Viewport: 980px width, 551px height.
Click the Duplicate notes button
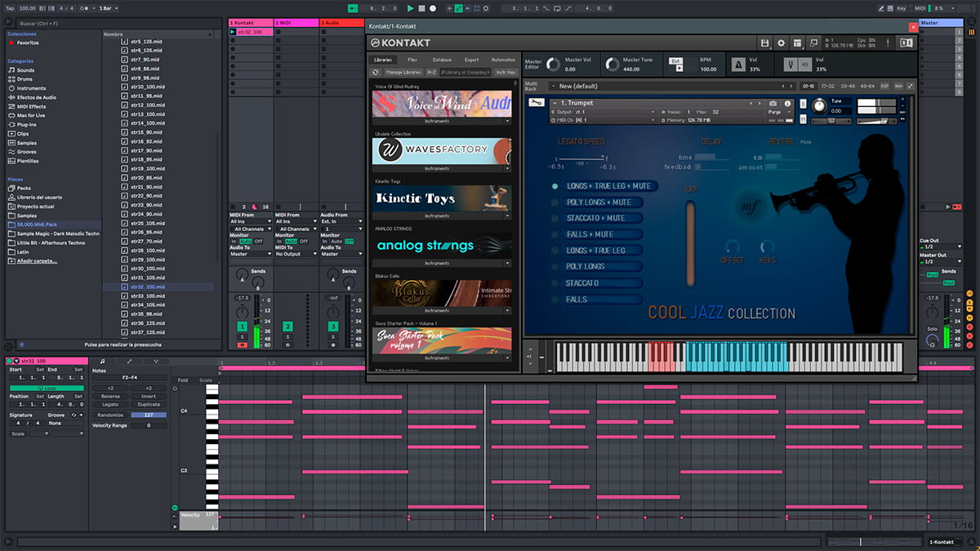(149, 405)
